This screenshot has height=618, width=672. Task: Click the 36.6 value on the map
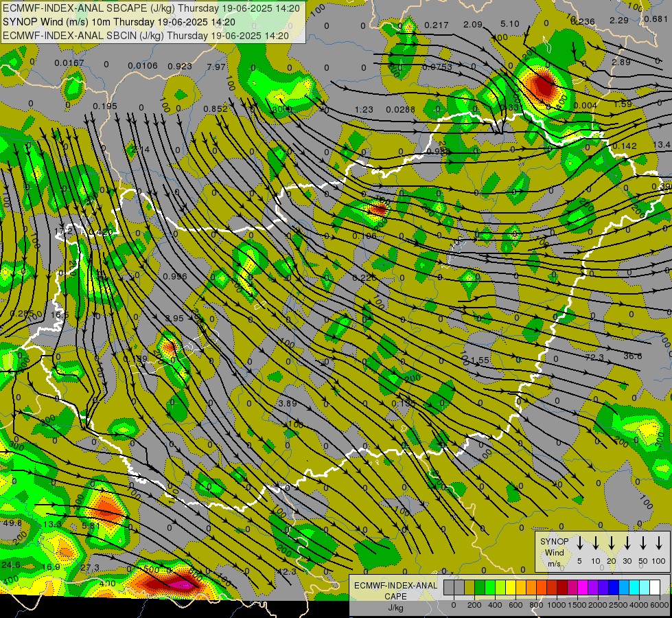point(633,356)
